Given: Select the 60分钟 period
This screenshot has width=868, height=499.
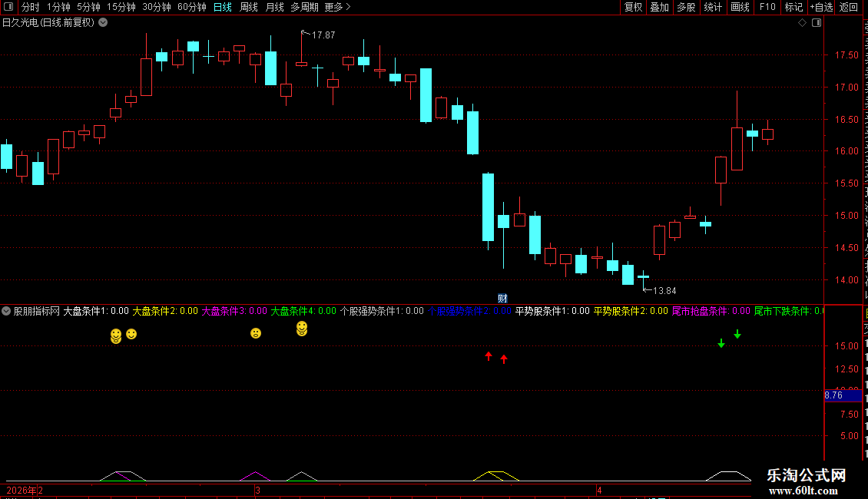Looking at the screenshot, I should [191, 7].
